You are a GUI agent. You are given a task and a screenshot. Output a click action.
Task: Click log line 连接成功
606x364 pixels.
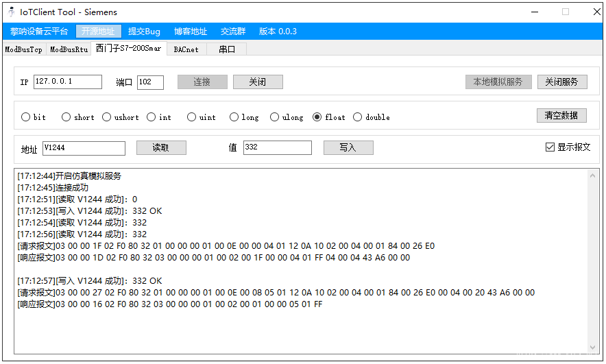point(53,188)
